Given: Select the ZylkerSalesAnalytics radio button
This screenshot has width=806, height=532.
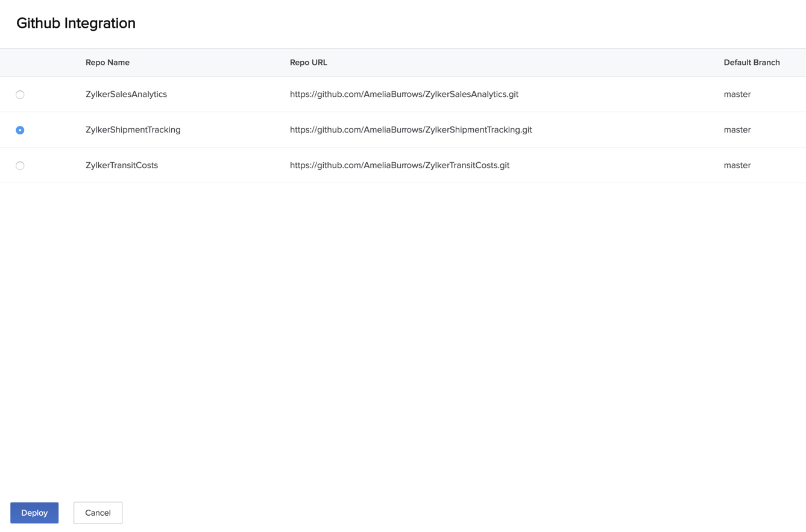Looking at the screenshot, I should coord(20,95).
